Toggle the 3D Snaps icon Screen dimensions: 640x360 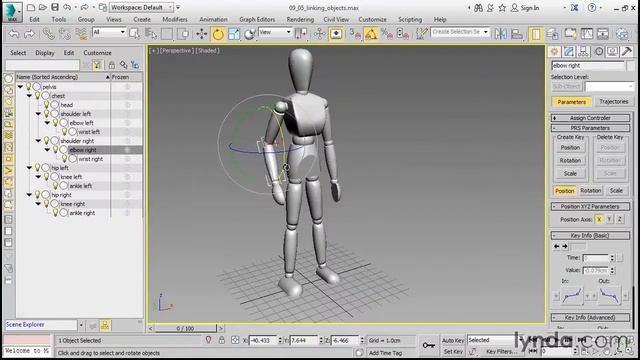(x=355, y=34)
